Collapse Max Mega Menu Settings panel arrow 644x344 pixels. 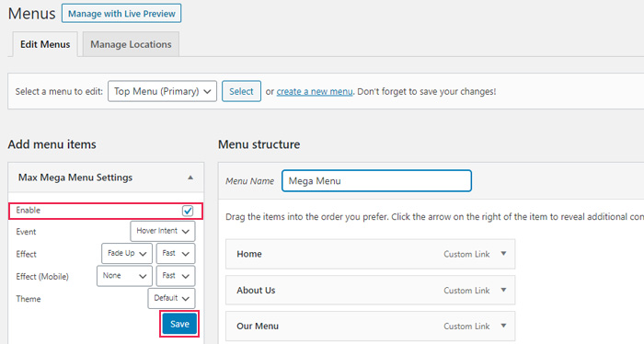tap(190, 178)
